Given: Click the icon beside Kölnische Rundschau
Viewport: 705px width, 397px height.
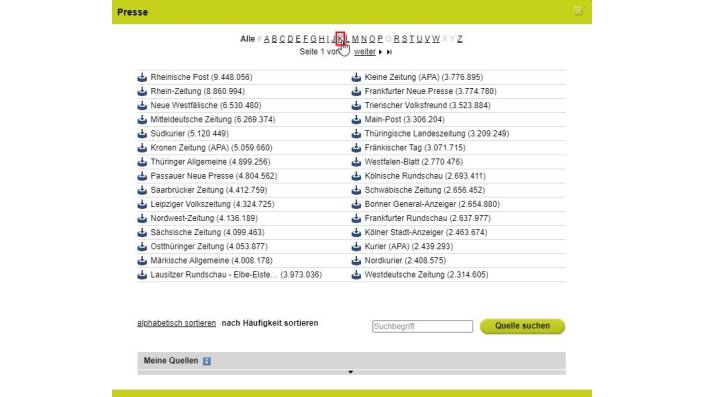Looking at the screenshot, I should pos(356,176).
